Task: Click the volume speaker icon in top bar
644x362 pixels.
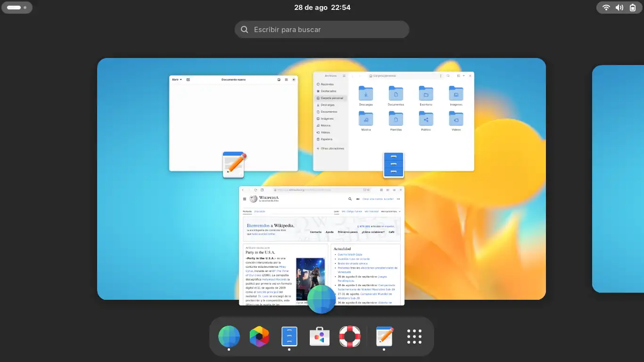Action: click(x=619, y=8)
